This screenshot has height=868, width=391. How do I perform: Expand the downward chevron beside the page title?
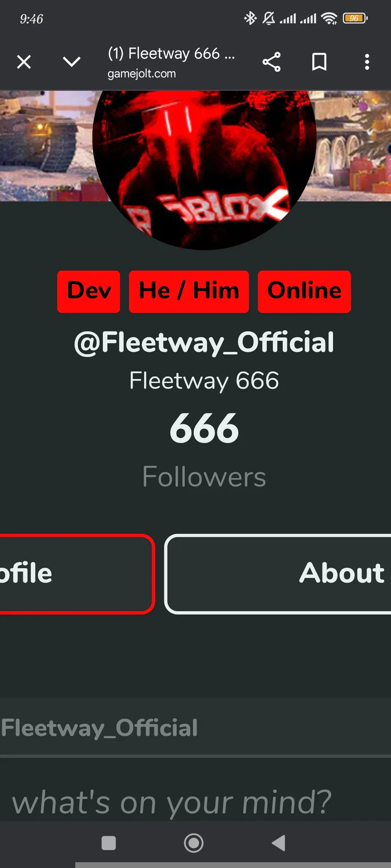pyautogui.click(x=72, y=62)
